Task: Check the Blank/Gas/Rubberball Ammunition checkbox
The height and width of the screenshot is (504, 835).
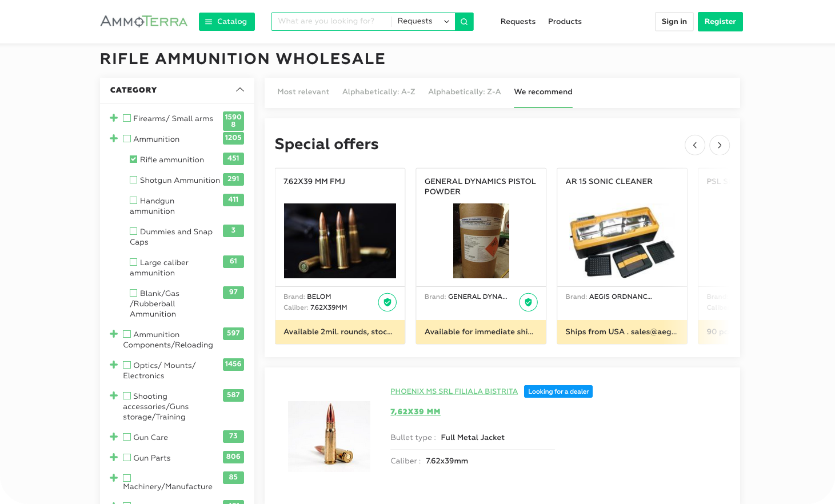Action: click(133, 293)
